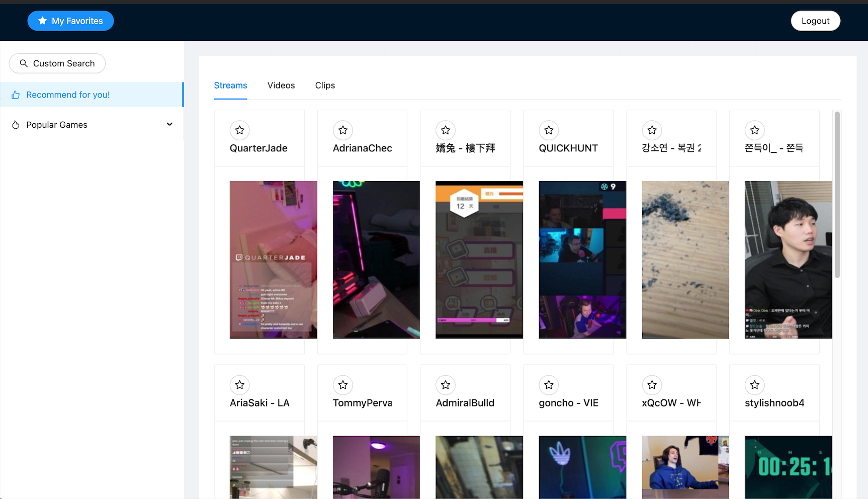
Task: Click the TommyPerva stream title
Action: tap(362, 403)
